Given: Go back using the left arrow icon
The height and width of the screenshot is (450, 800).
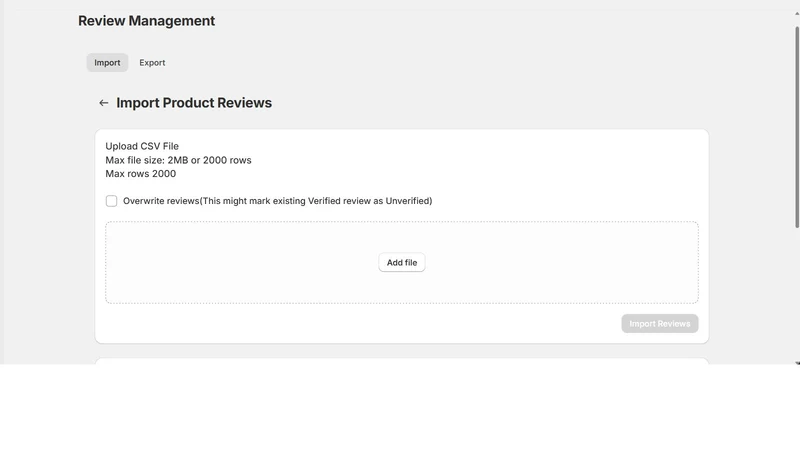Looking at the screenshot, I should pyautogui.click(x=104, y=103).
